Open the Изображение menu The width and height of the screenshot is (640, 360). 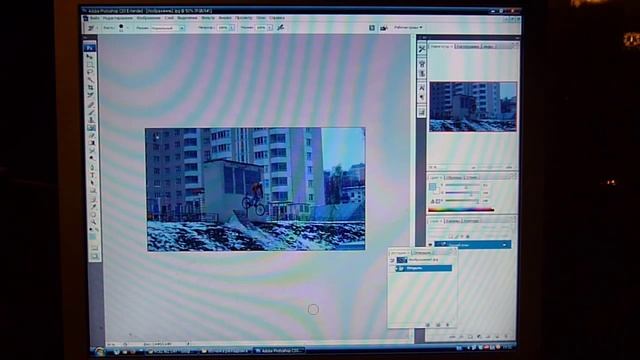149,18
